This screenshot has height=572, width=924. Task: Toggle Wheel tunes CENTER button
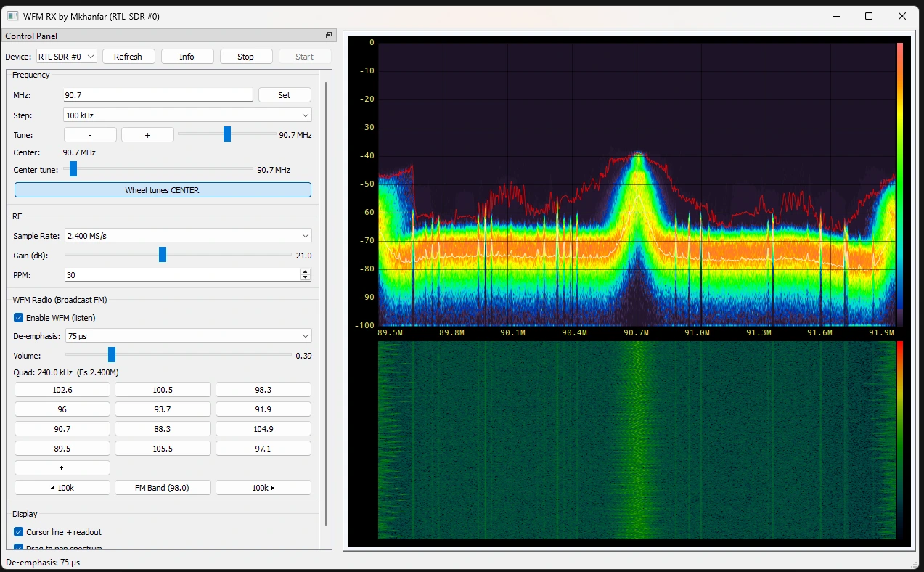coord(163,190)
